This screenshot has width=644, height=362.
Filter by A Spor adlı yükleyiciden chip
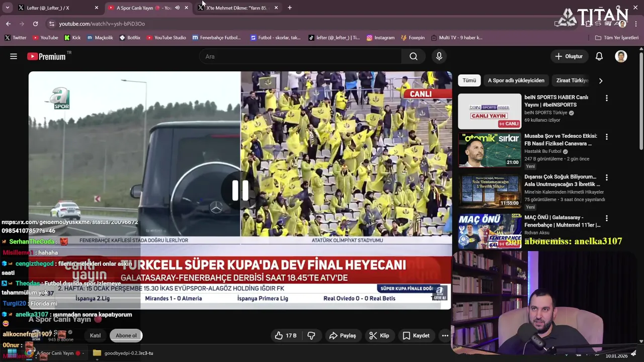tap(516, 80)
